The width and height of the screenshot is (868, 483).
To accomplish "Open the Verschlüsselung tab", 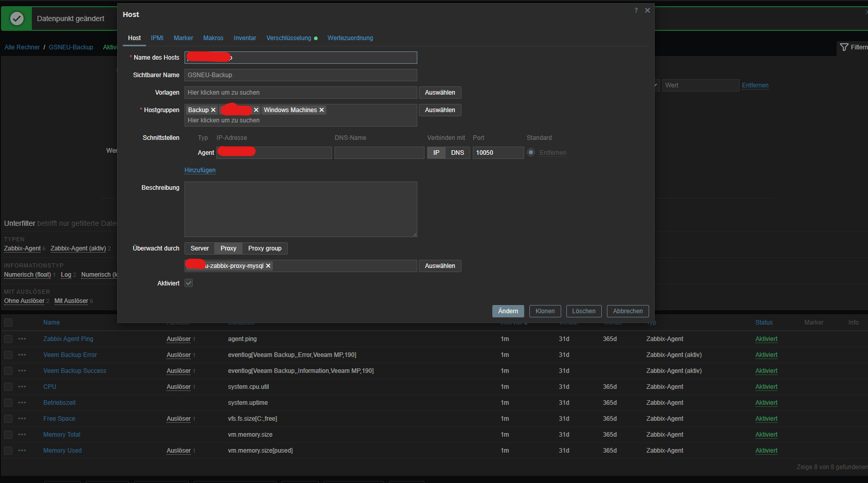I will (x=289, y=38).
